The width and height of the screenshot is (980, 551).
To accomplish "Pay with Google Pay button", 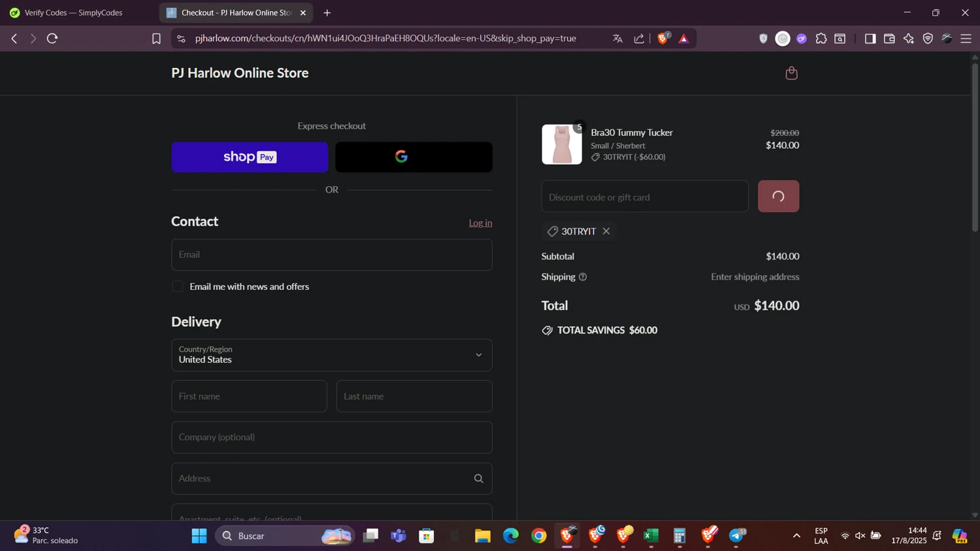I will tap(414, 157).
